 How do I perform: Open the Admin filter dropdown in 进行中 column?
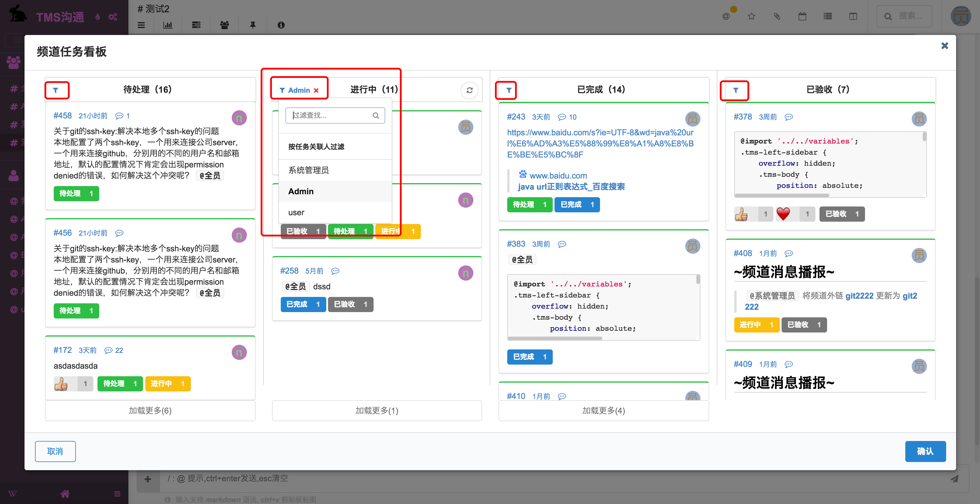295,90
